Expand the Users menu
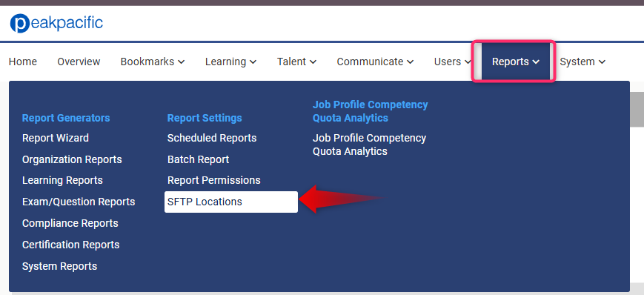Screen dimensions: 644x295 [x=452, y=62]
